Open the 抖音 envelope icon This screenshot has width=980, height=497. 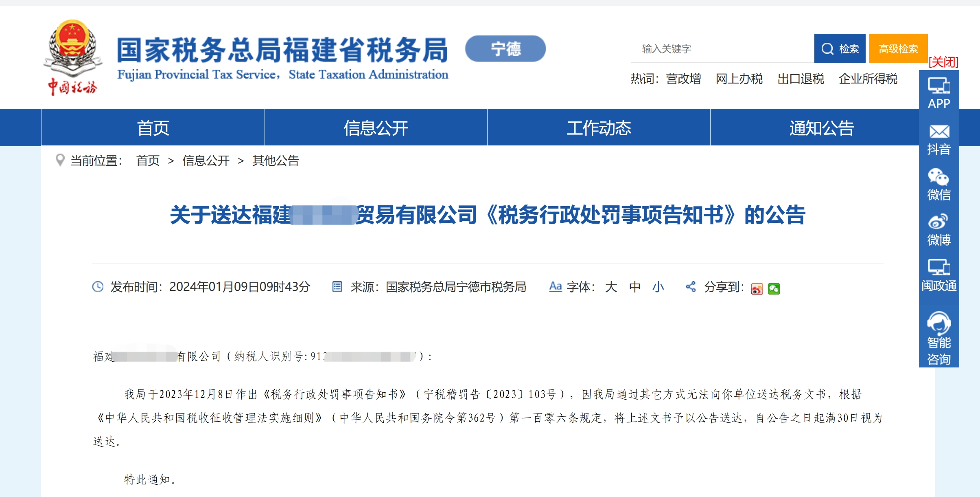click(939, 132)
